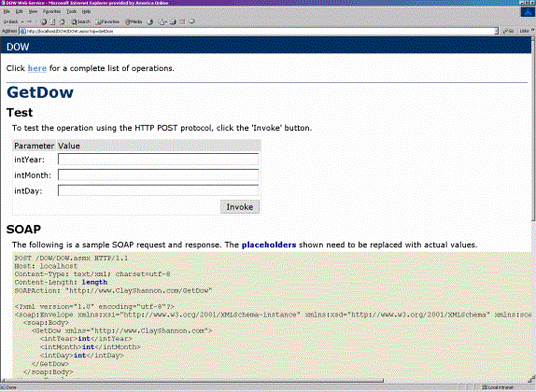The height and width of the screenshot is (392, 536).
Task: Open the Media toolbar button
Action: [x=134, y=21]
